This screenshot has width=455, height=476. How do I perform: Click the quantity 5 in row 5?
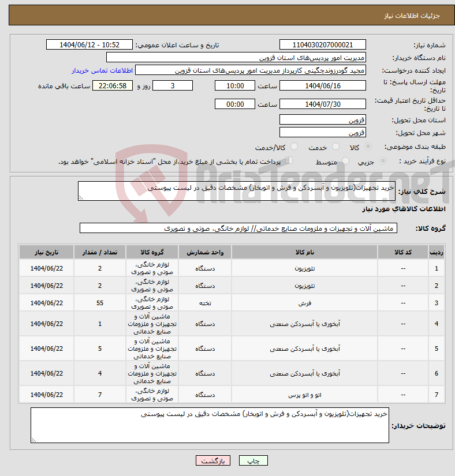[100, 348]
